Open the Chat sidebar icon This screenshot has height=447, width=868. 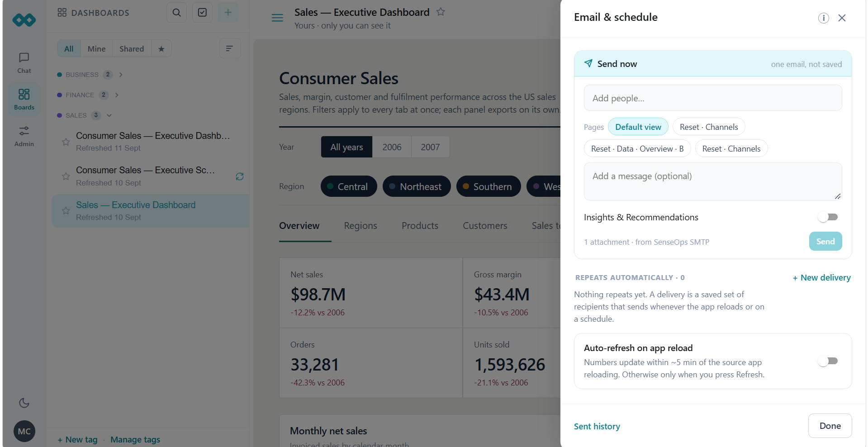[24, 63]
